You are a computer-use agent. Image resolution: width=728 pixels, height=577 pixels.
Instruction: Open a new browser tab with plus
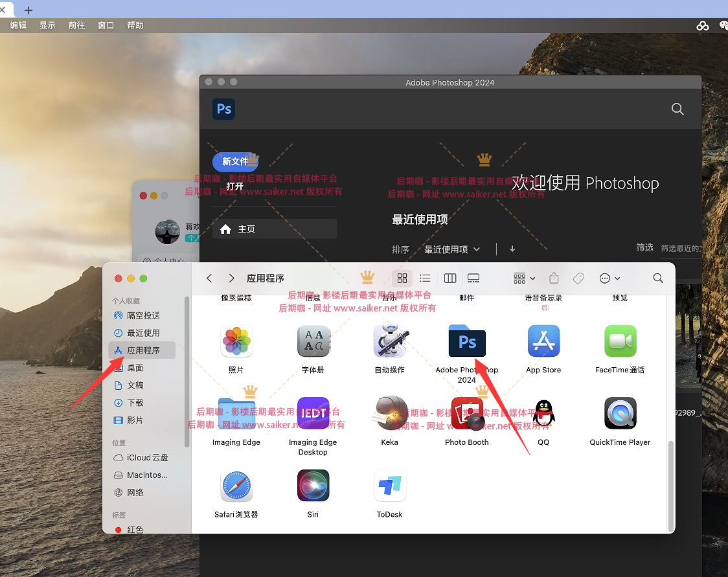pos(28,10)
